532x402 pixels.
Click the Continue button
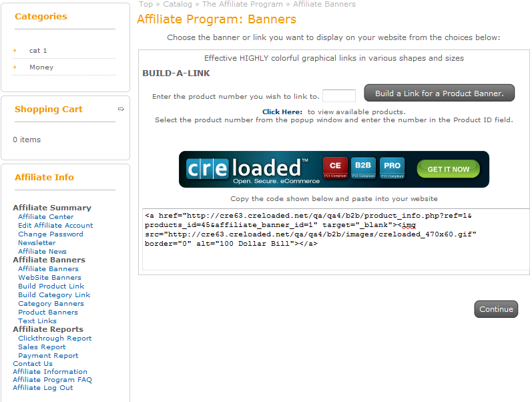(496, 309)
